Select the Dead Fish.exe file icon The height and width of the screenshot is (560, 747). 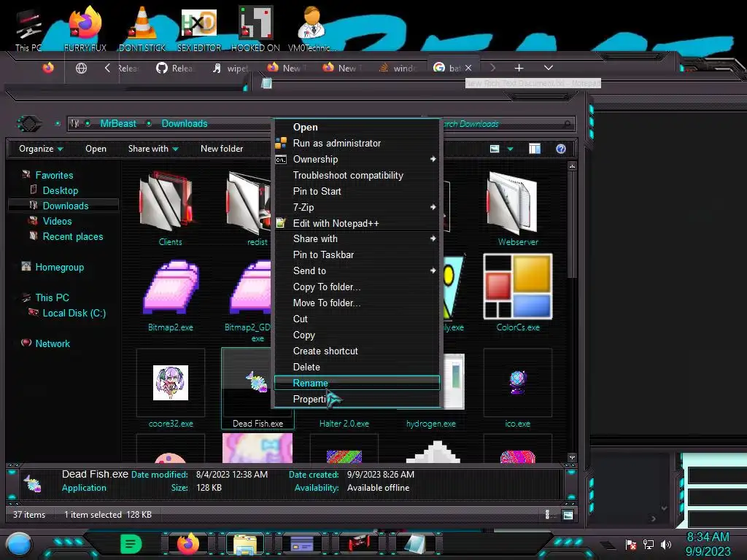(x=257, y=382)
